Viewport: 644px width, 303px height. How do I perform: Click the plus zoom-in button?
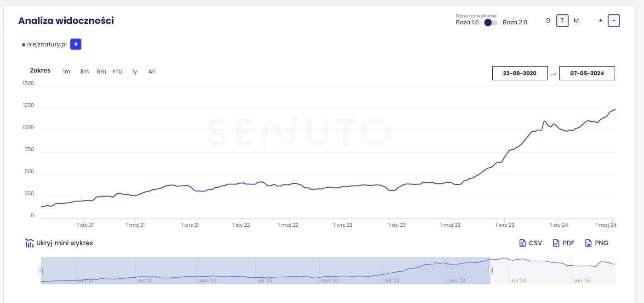[x=600, y=21]
